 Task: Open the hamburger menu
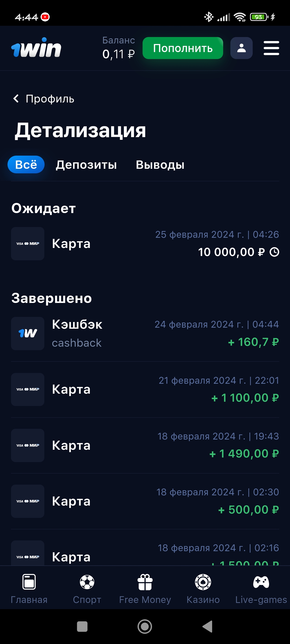[x=271, y=48]
